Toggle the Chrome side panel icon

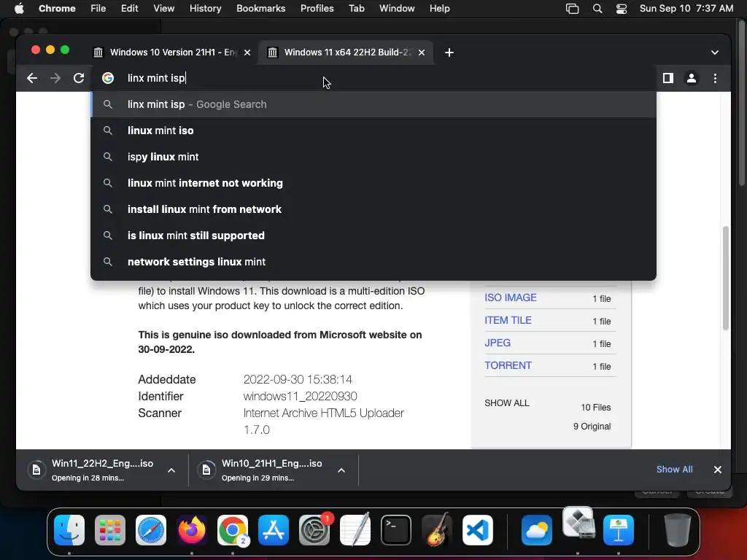[668, 78]
